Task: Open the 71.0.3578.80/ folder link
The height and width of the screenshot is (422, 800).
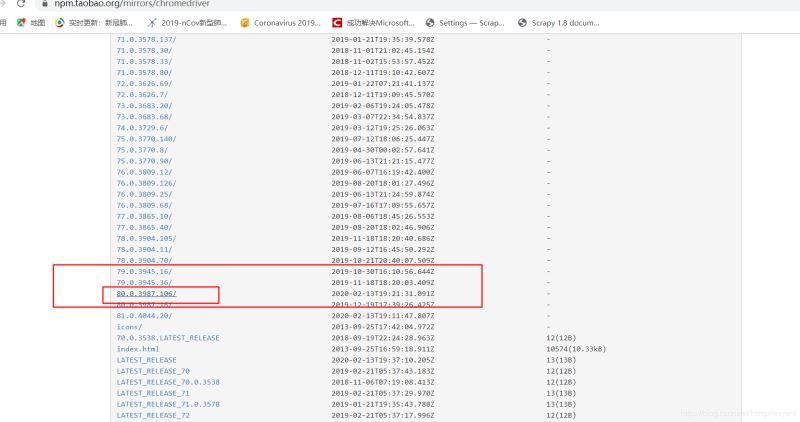Action: pos(144,72)
